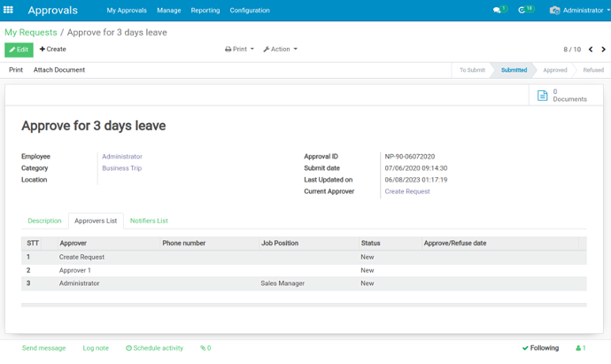Click the Print button in status bar
Viewport: 611px width, 364px height.
tap(16, 70)
